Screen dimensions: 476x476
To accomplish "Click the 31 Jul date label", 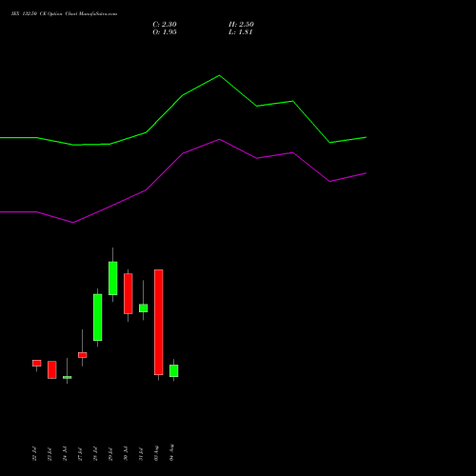I will tap(141, 454).
